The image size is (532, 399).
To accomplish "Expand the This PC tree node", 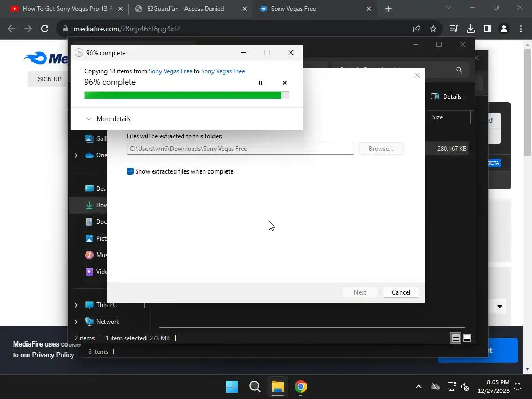I will tap(76, 305).
